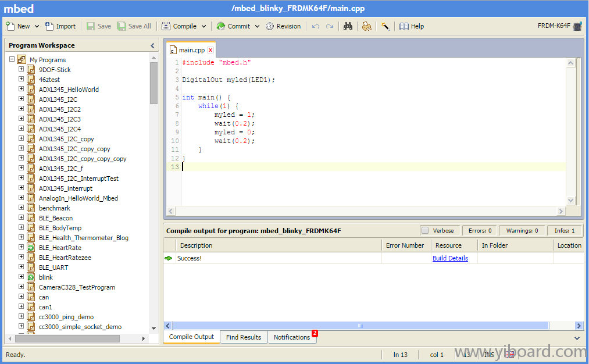The height and width of the screenshot is (364, 589).
Task: Expand the ADXL345_HelloWorld program
Action: click(21, 88)
